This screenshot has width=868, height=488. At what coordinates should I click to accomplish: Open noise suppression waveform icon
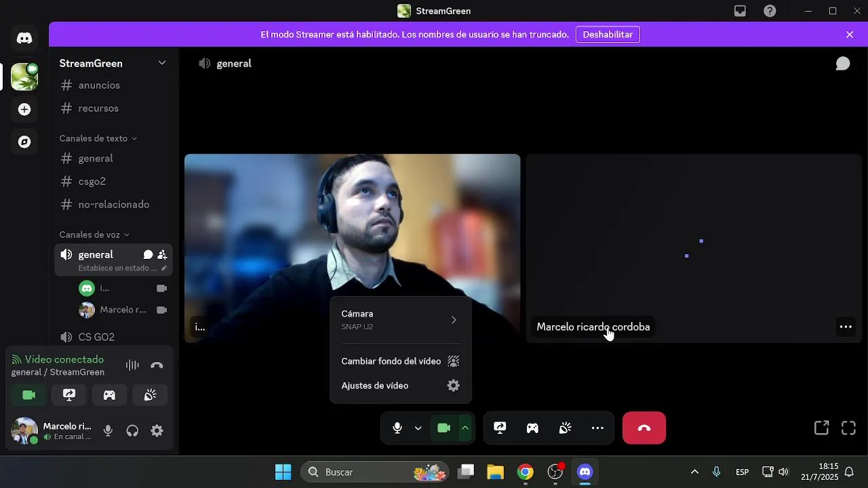coord(132,365)
